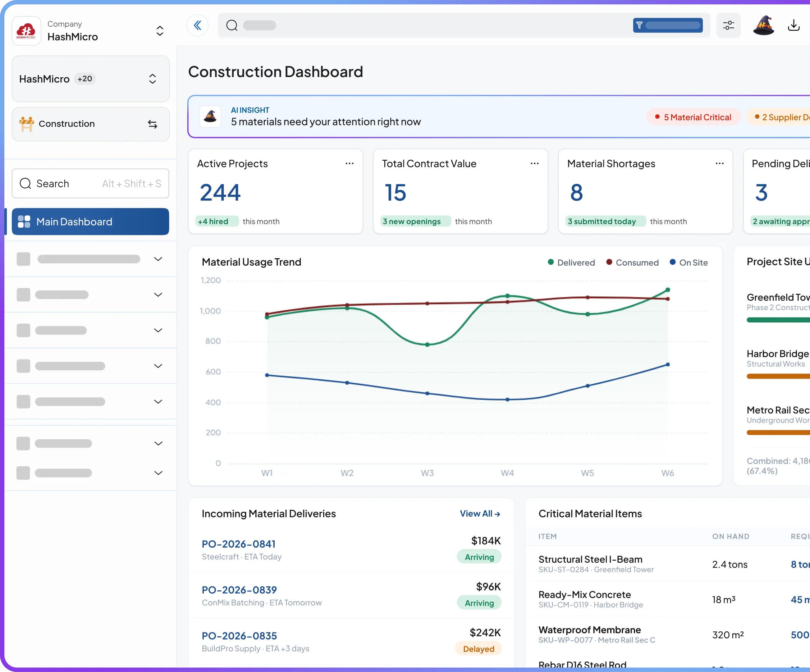
Task: Click the AI Insight wizard hat icon
Action: point(210,117)
